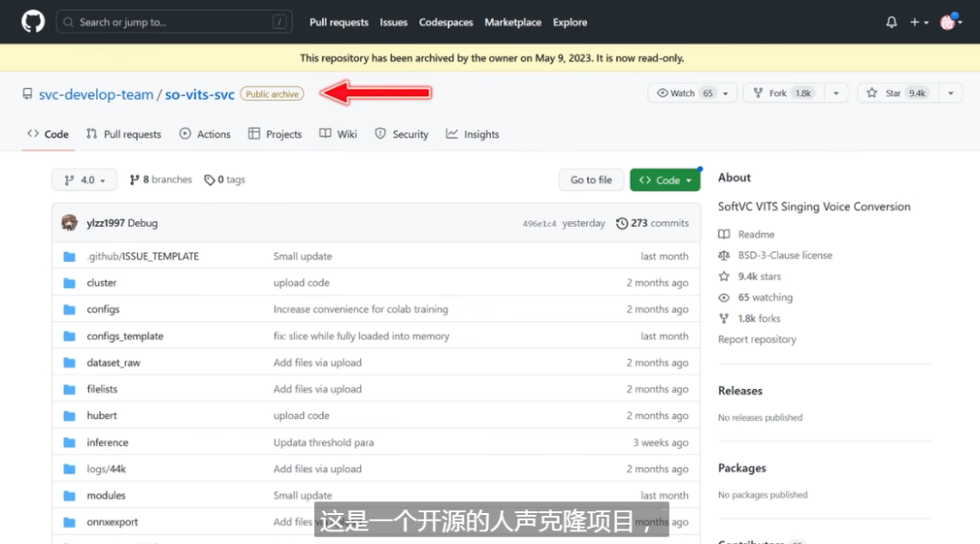This screenshot has width=980, height=544.
Task: Click the ylzz1997 avatar image
Action: (x=69, y=222)
